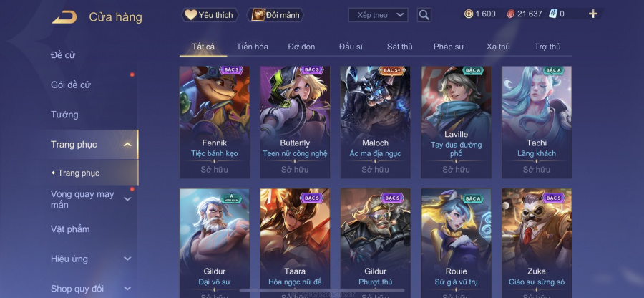This screenshot has height=298, width=644.
Task: Open Tướng in the sidebar
Action: click(x=64, y=115)
